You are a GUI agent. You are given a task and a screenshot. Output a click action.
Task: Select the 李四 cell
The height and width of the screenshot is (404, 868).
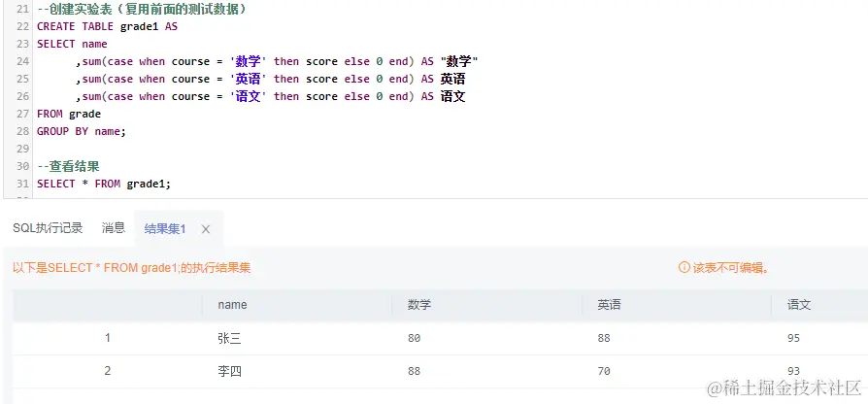(229, 371)
